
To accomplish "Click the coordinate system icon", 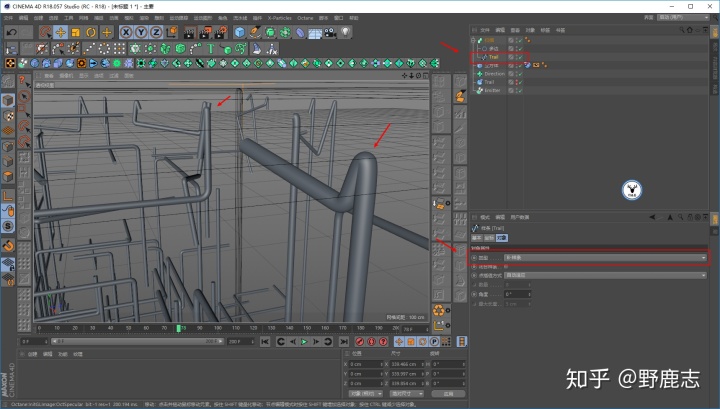I will (172, 32).
